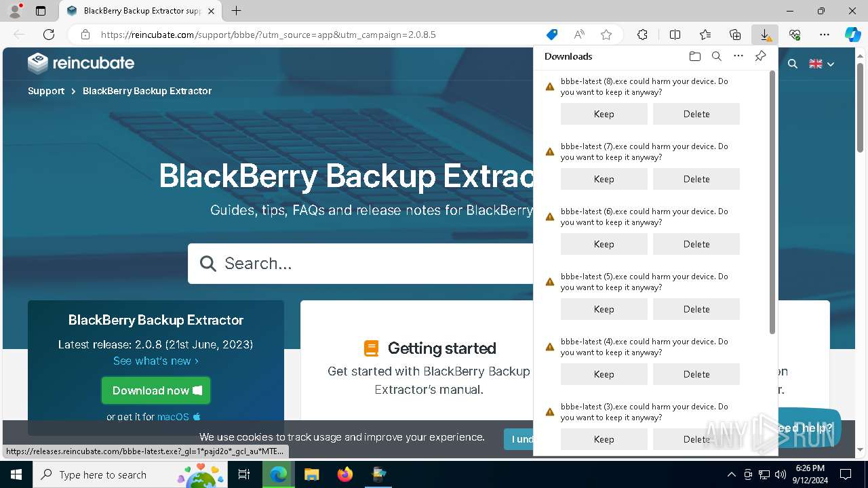Image resolution: width=868 pixels, height=488 pixels.
Task: Open the Getting started heading
Action: 441,348
